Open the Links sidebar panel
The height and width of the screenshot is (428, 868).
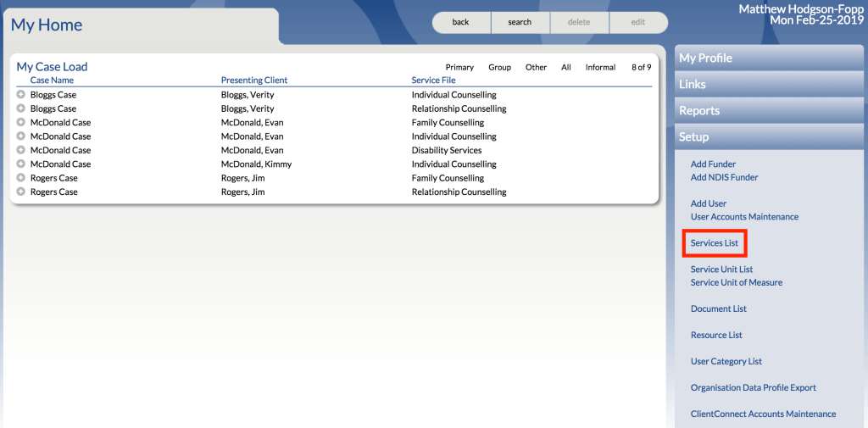770,84
